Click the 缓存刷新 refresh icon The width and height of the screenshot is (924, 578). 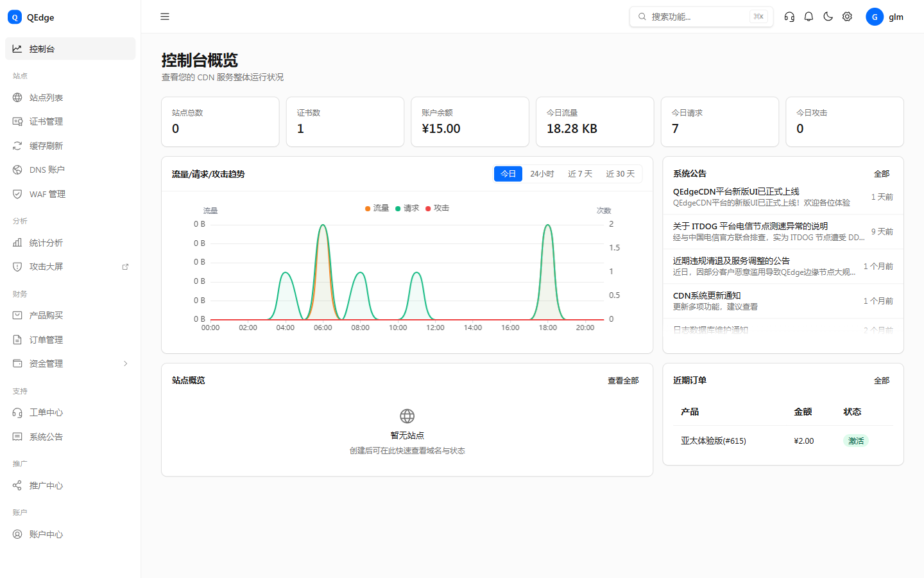[17, 146]
